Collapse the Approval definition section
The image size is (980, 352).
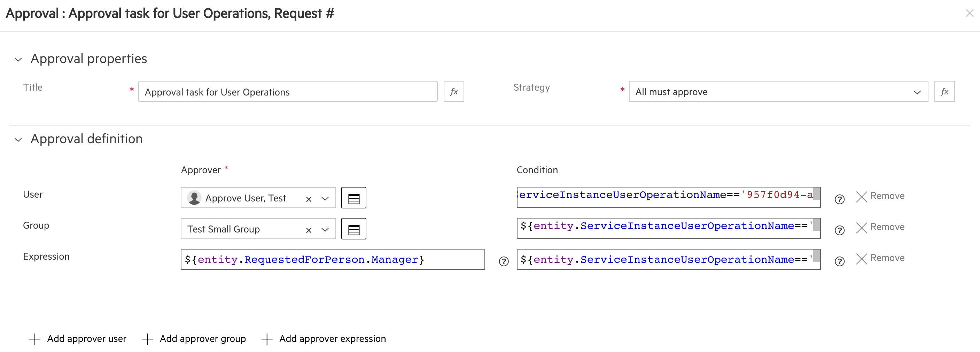tap(17, 140)
